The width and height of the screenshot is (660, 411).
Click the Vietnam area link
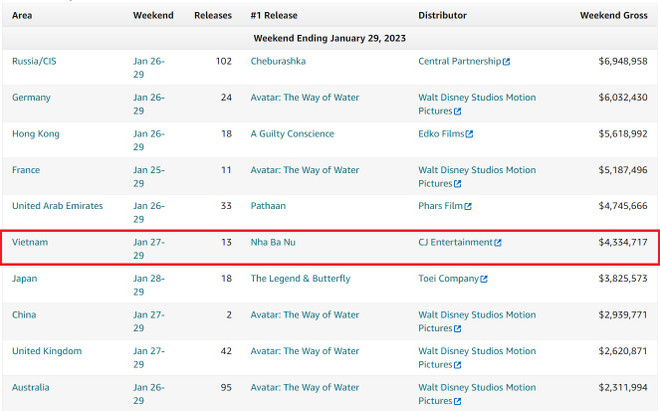click(x=30, y=242)
